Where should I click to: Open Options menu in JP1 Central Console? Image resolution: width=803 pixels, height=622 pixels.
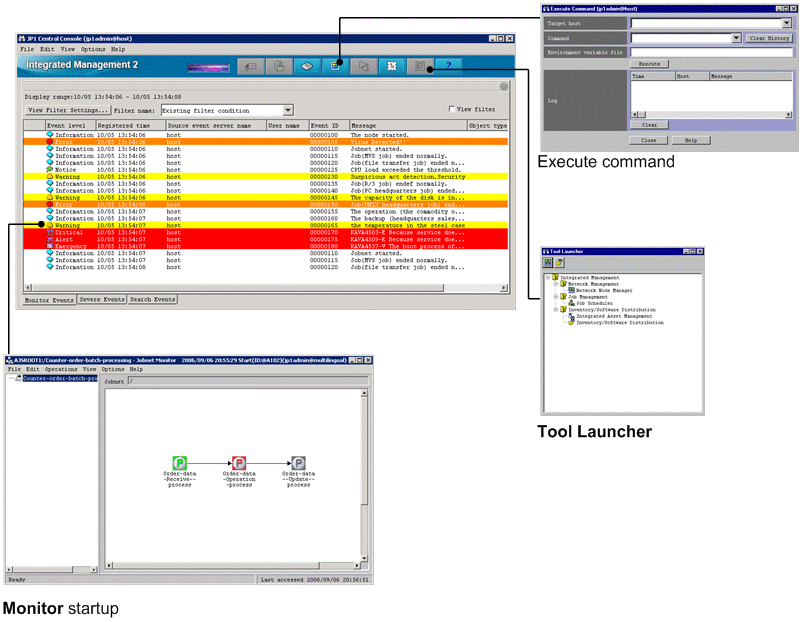tap(92, 49)
